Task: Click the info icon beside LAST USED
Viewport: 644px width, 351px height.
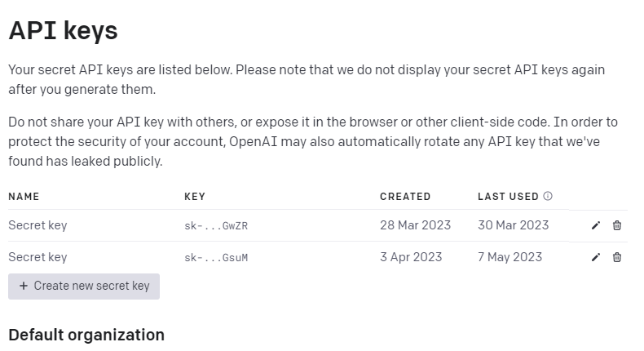Action: 548,197
